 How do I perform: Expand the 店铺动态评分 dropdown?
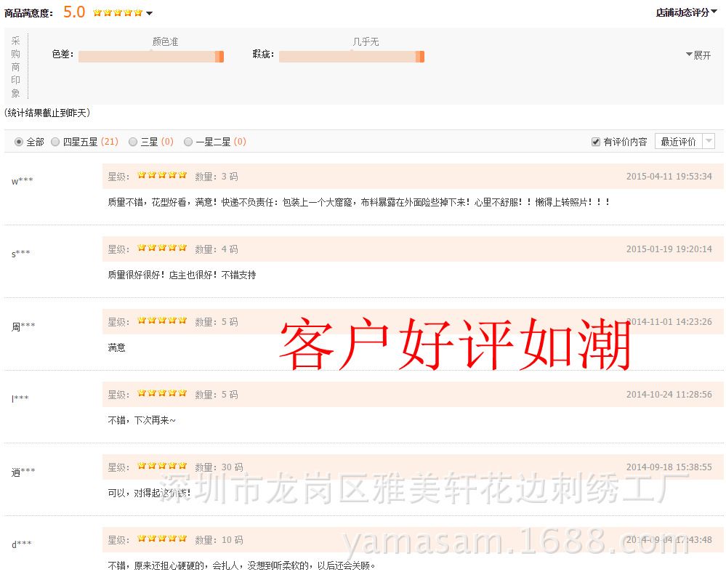[x=686, y=12]
